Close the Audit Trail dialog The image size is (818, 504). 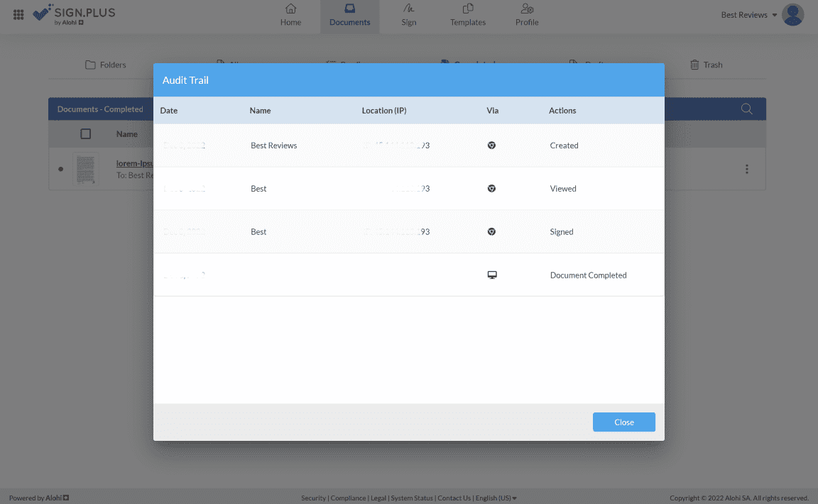click(623, 422)
